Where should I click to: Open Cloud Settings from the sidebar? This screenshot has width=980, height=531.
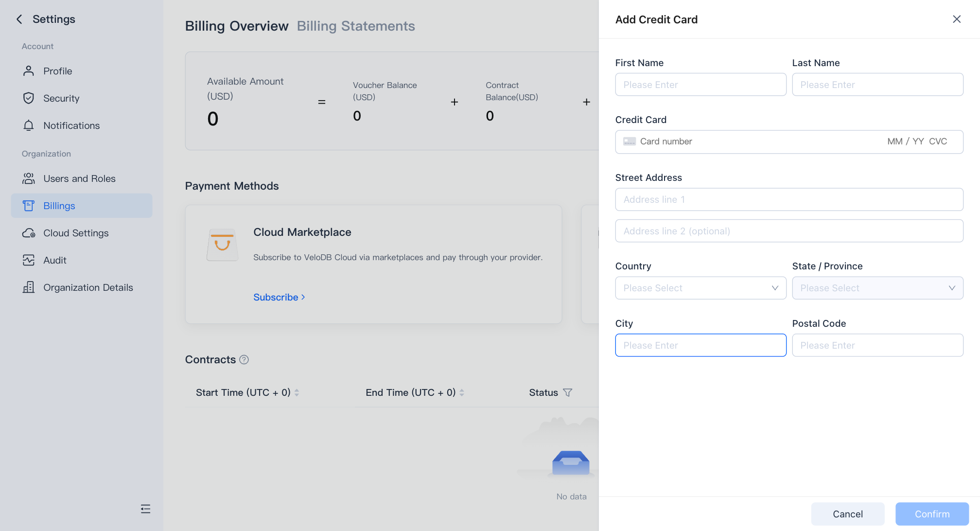75,233
